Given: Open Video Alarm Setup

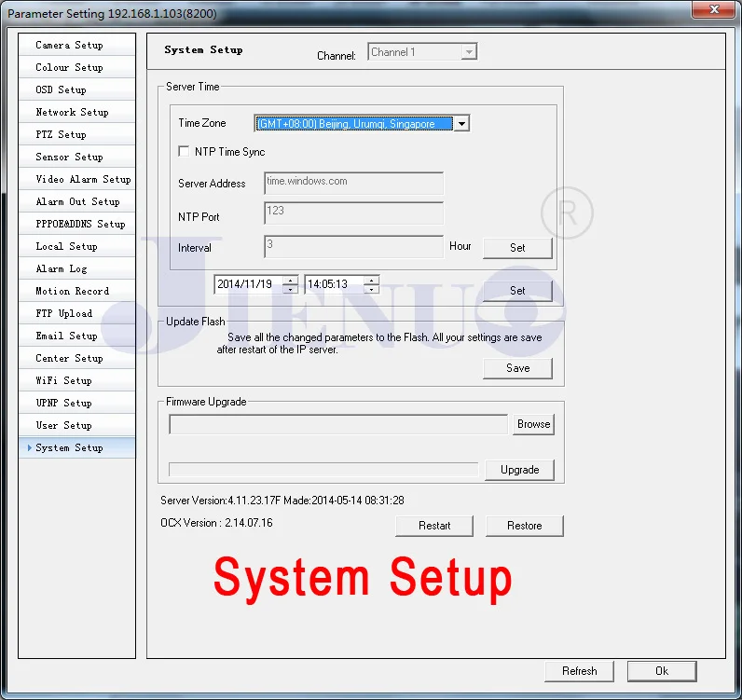Looking at the screenshot, I should 76,179.
